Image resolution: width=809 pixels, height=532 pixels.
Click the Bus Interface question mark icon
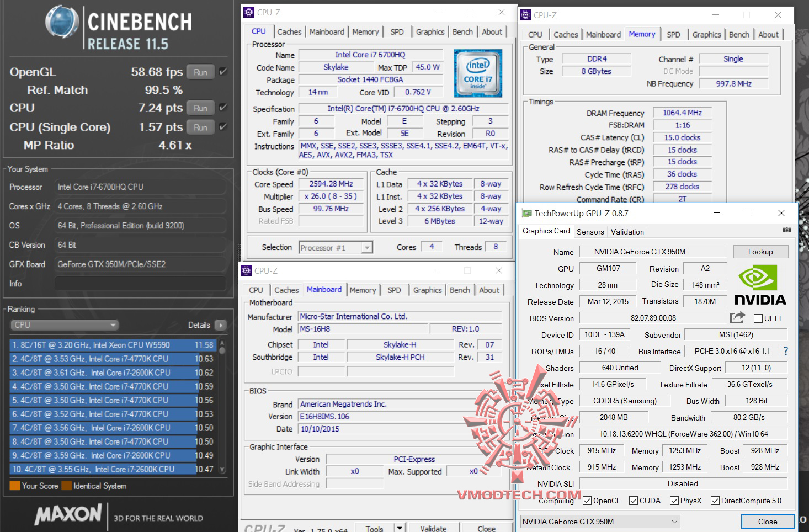[x=786, y=351]
